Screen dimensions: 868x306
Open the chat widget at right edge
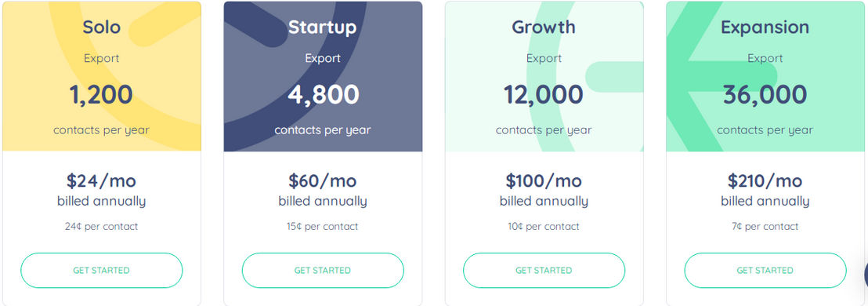pos(866,275)
